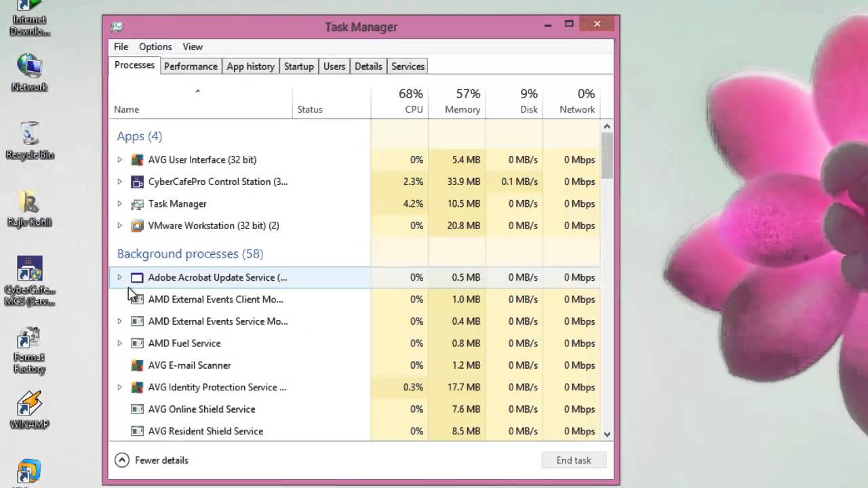Switch to the Users tab

(334, 66)
